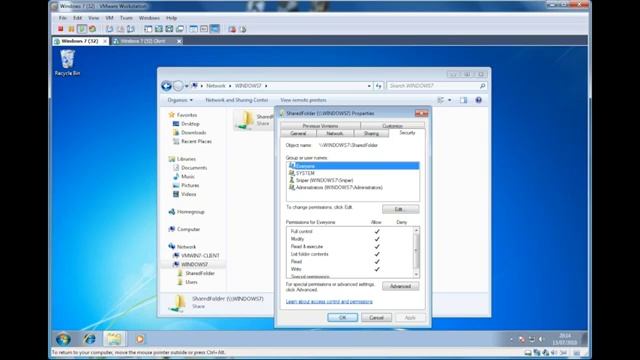Click the network tray icon
Screen dimensions: 640x360
pos(531,339)
